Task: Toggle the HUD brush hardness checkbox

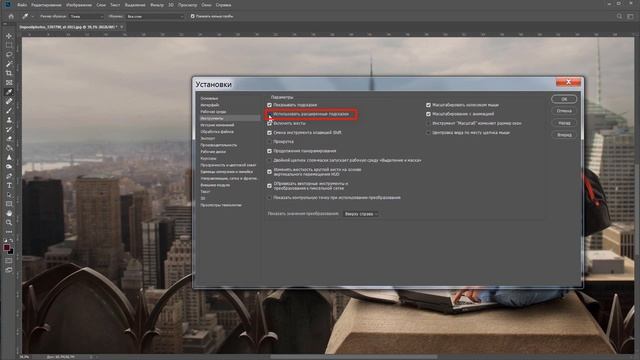Action: (269, 172)
